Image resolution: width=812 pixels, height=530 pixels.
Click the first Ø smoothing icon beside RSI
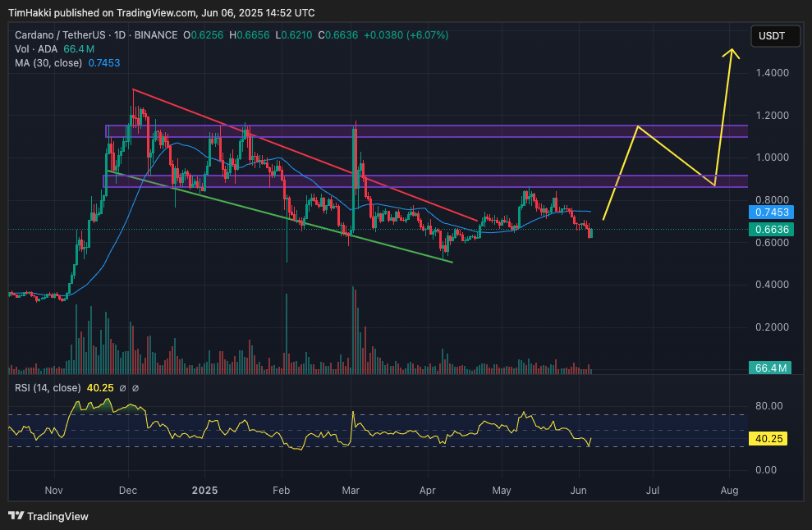pyautogui.click(x=123, y=387)
